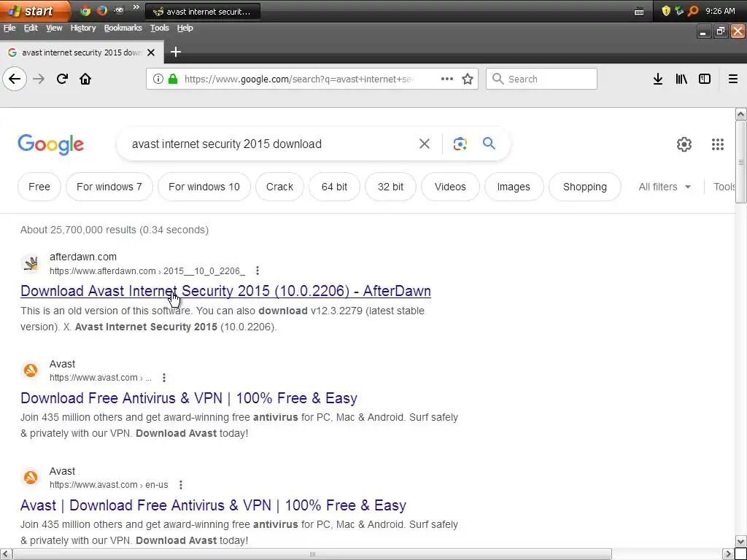Select the Crack filter chip
The height and width of the screenshot is (560, 747).
pos(279,187)
